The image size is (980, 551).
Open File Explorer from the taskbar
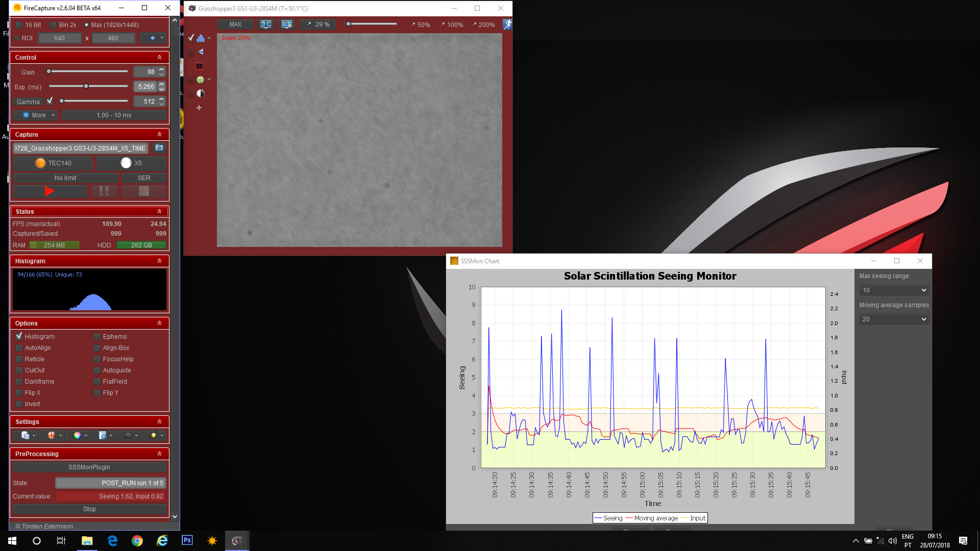pyautogui.click(x=87, y=541)
